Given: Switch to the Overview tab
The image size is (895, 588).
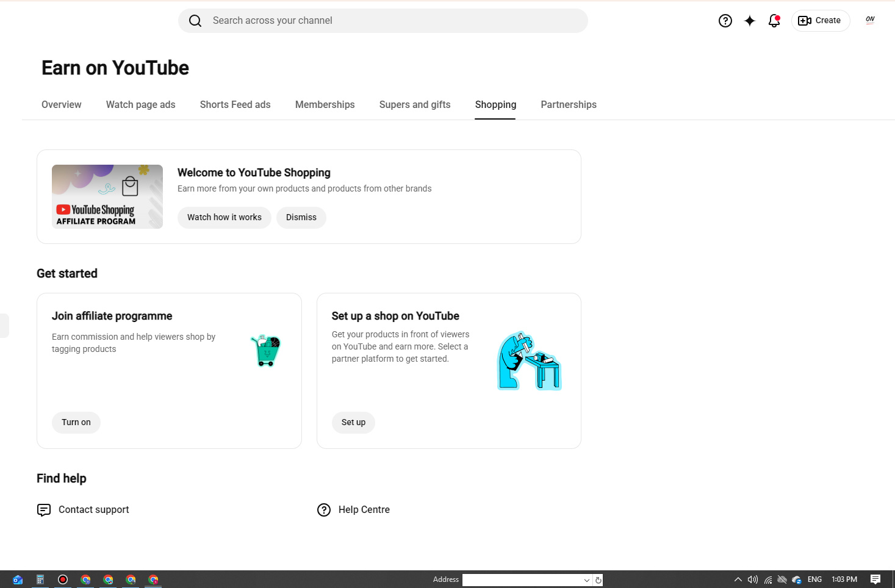Looking at the screenshot, I should pos(62,105).
